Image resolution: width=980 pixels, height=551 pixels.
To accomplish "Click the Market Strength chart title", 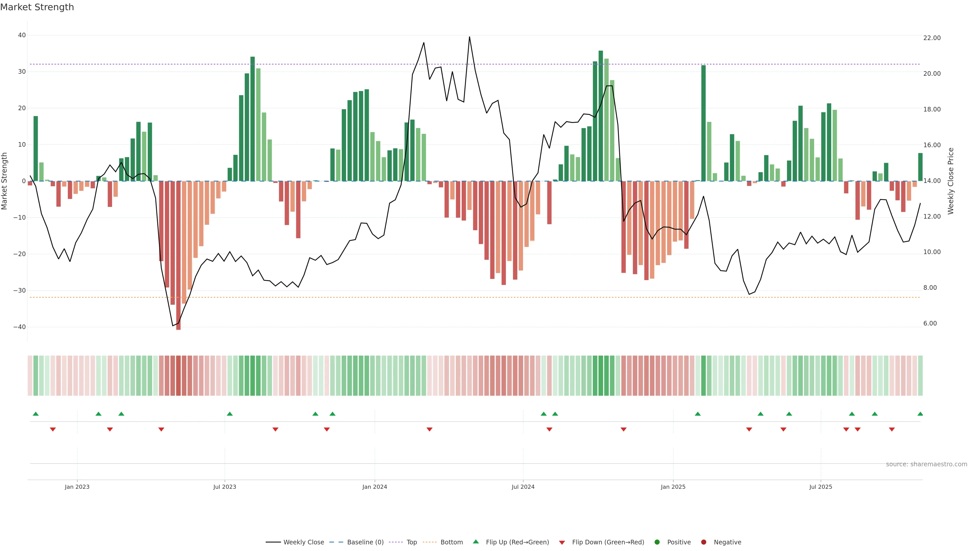I will point(37,7).
